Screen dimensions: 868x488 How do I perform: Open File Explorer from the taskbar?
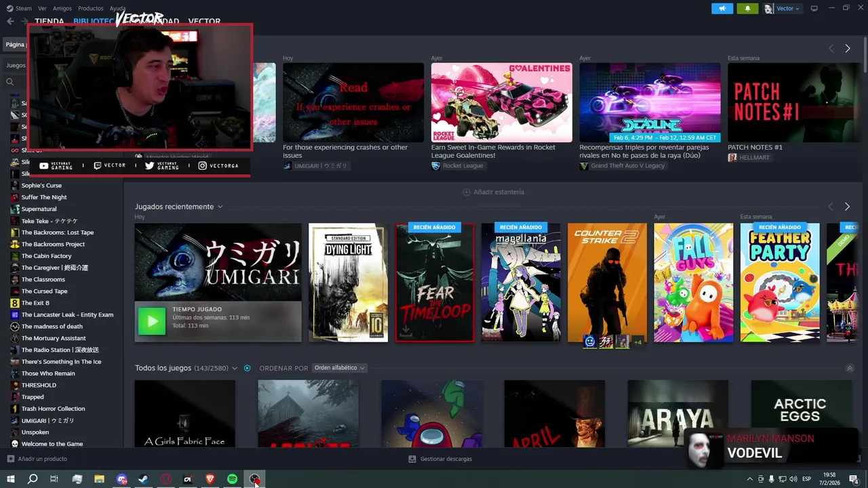[x=99, y=479]
